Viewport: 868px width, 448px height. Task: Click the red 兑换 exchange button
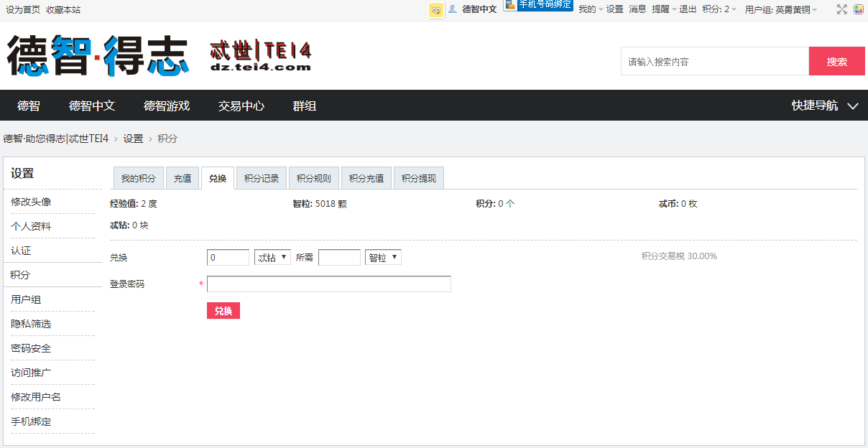point(223,310)
